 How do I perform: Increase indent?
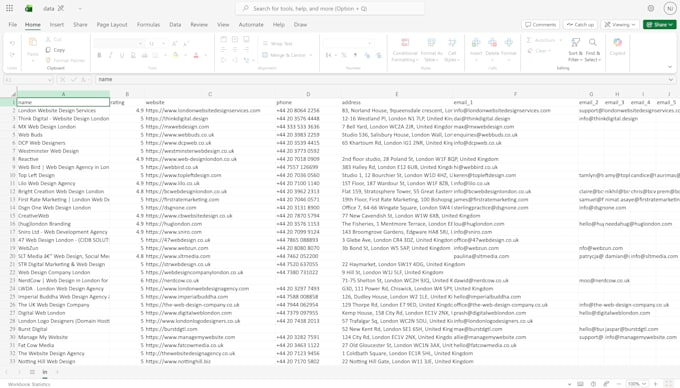click(235, 60)
